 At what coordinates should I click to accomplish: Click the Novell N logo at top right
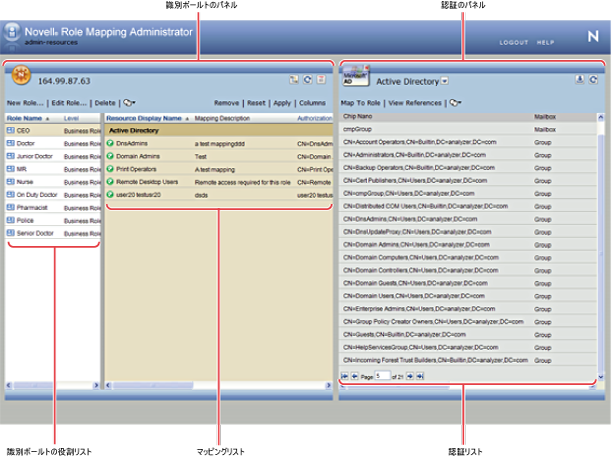(x=593, y=36)
